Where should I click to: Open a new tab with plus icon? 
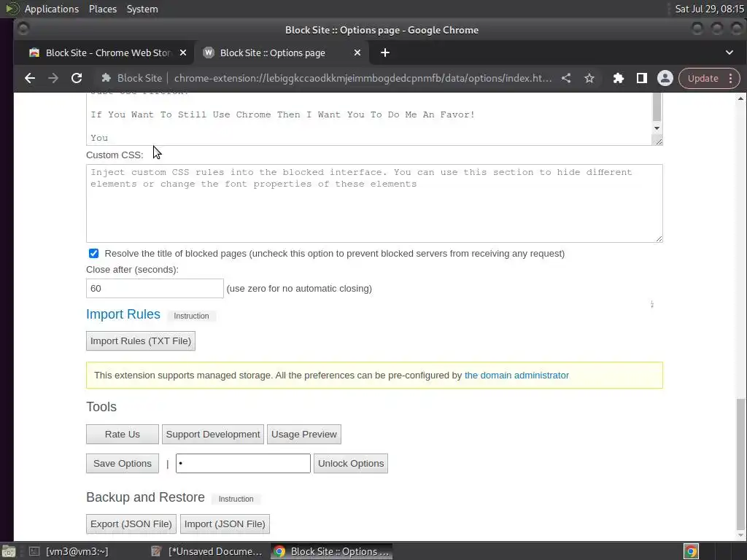(x=385, y=52)
